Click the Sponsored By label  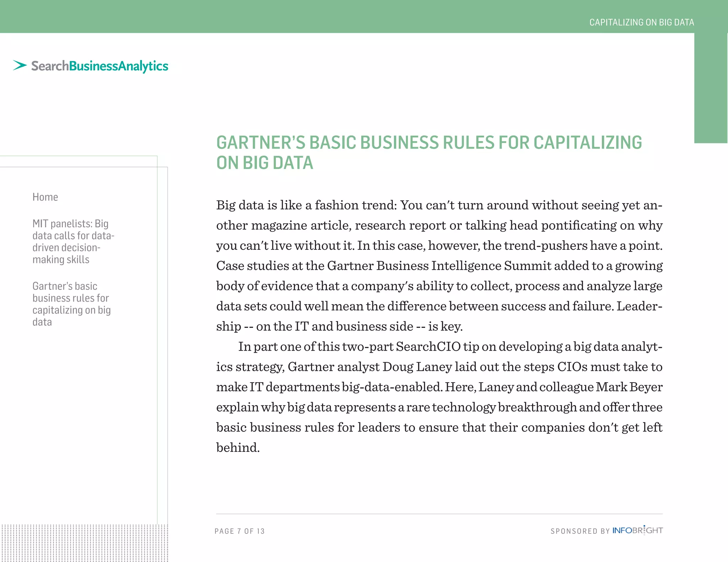click(x=580, y=531)
